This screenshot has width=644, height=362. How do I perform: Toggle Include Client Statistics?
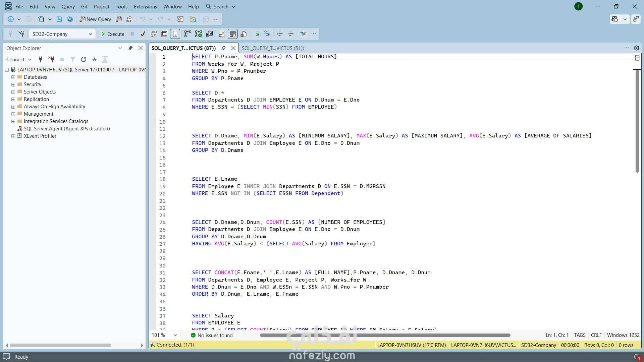[210, 34]
